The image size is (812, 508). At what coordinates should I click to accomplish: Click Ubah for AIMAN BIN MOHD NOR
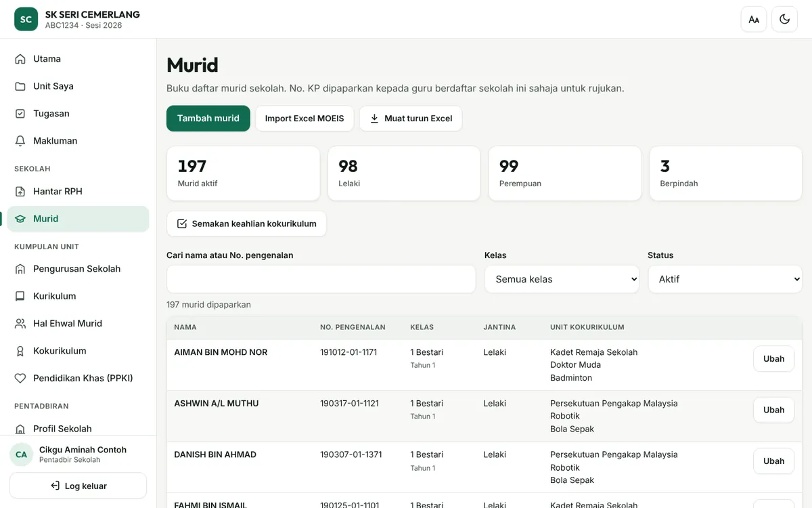pyautogui.click(x=774, y=359)
